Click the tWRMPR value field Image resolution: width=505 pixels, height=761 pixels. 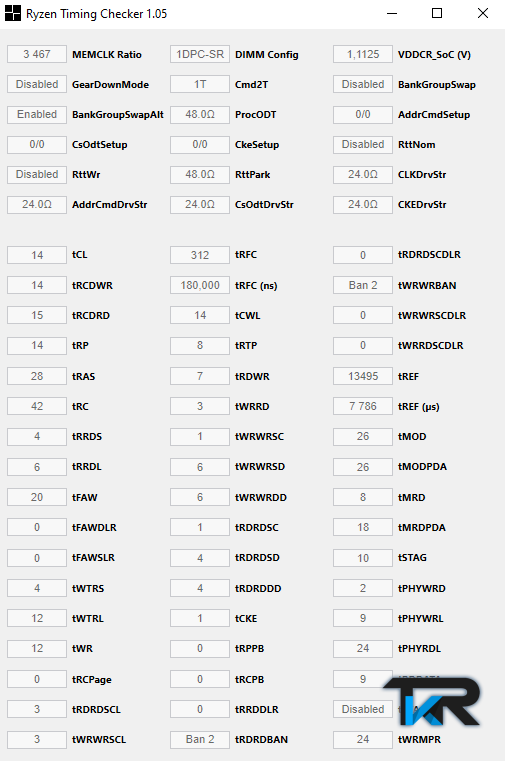[363, 739]
